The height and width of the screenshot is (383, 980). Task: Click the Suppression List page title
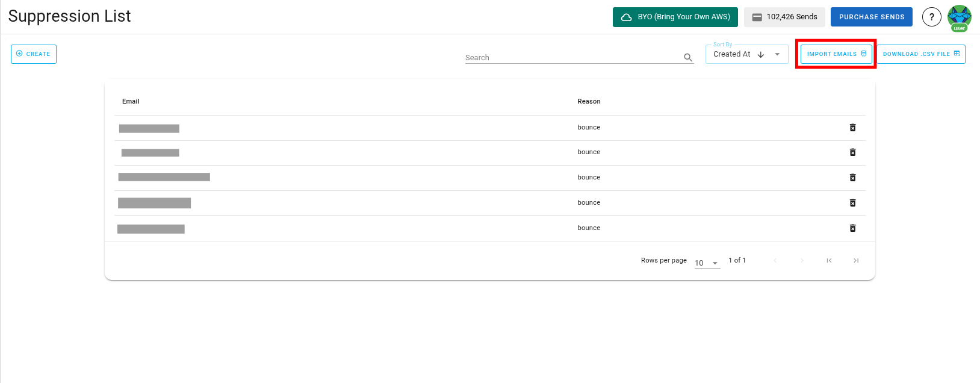tap(69, 16)
